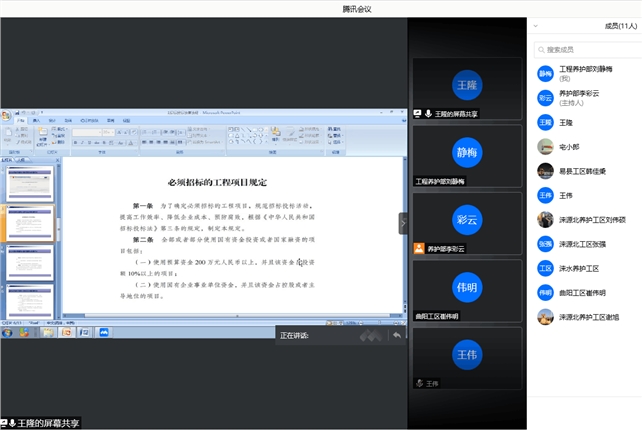Open the Shape Fill dropdown

[x=309, y=129]
